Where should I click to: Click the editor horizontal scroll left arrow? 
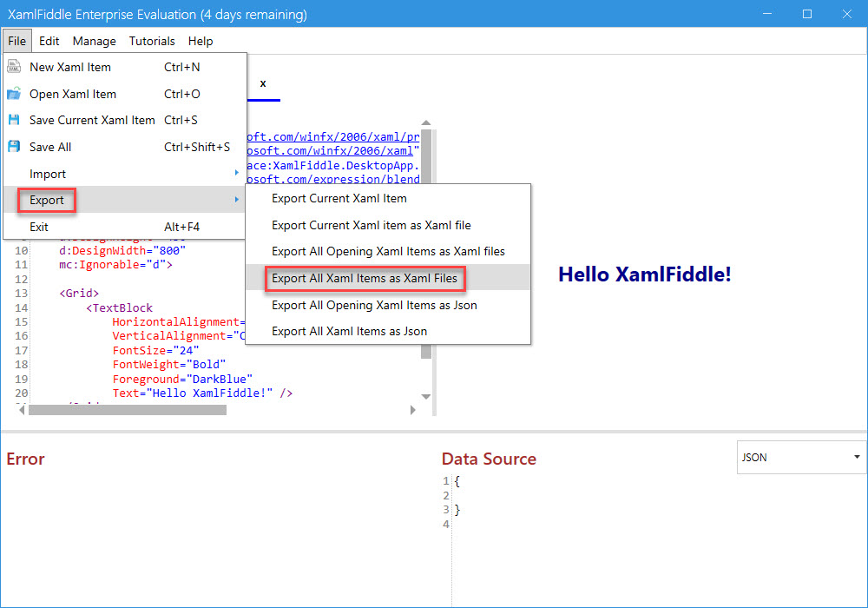[23, 410]
